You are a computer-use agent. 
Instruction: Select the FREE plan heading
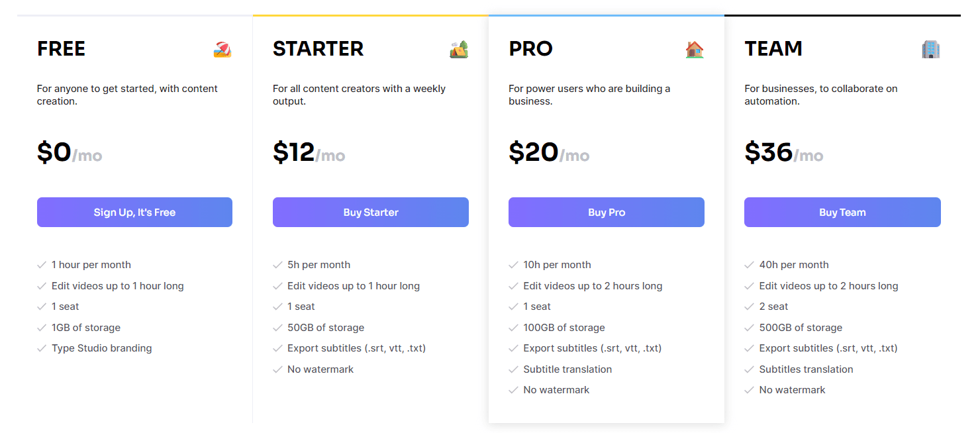62,49
